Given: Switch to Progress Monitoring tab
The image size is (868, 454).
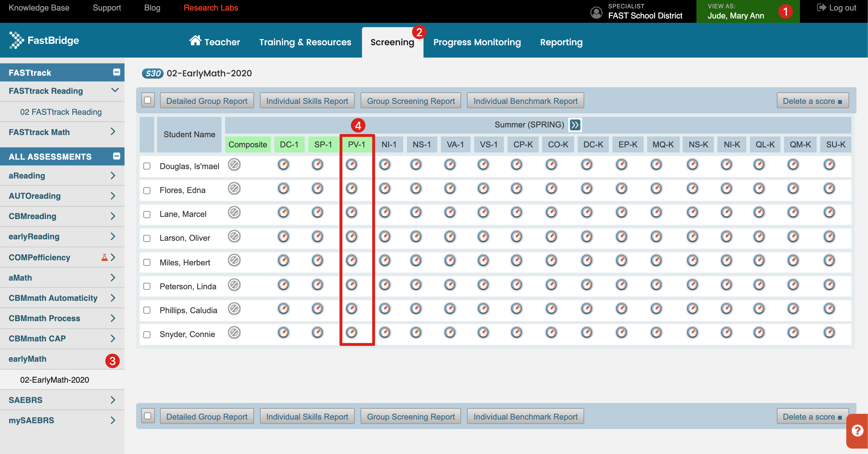Looking at the screenshot, I should (477, 42).
